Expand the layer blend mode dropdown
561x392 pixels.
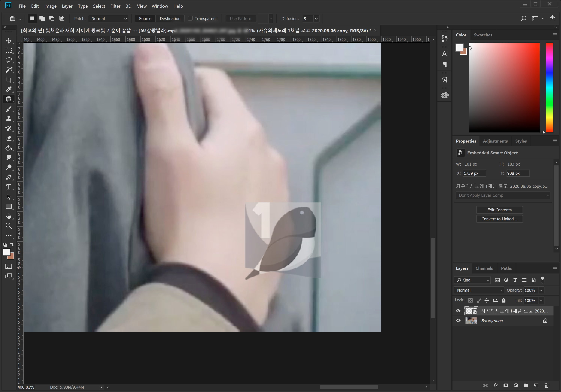click(x=479, y=290)
